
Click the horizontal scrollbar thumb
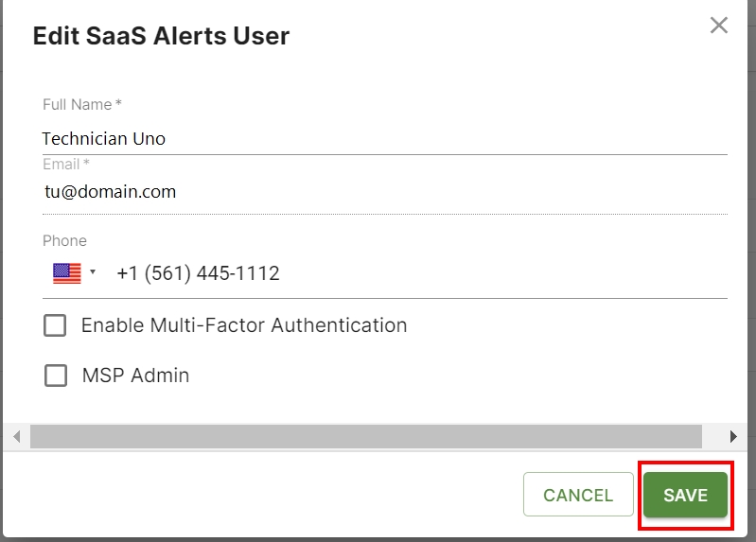point(365,436)
